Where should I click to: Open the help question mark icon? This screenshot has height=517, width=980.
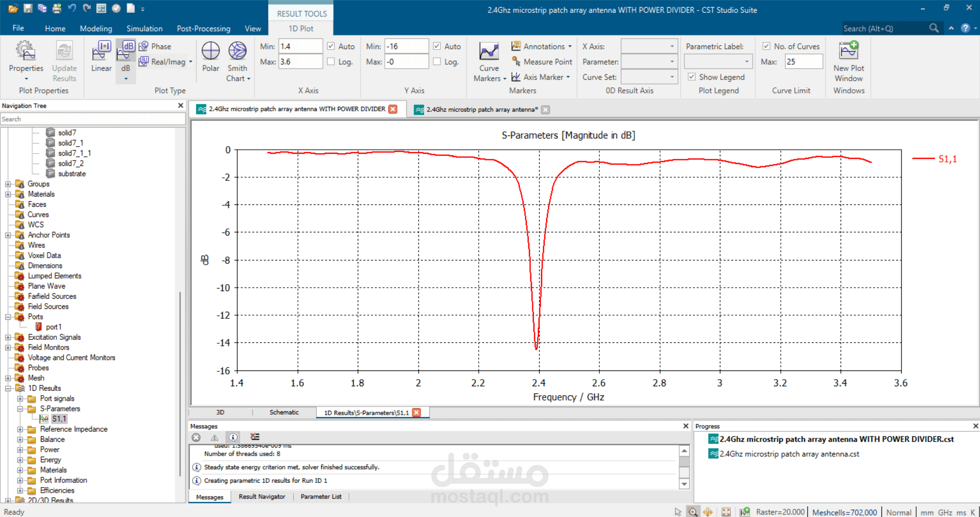click(x=965, y=28)
